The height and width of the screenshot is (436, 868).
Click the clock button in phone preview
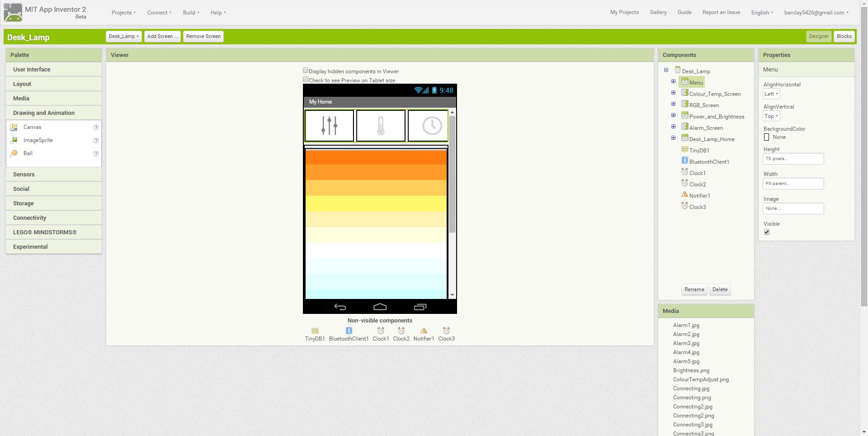tap(428, 126)
